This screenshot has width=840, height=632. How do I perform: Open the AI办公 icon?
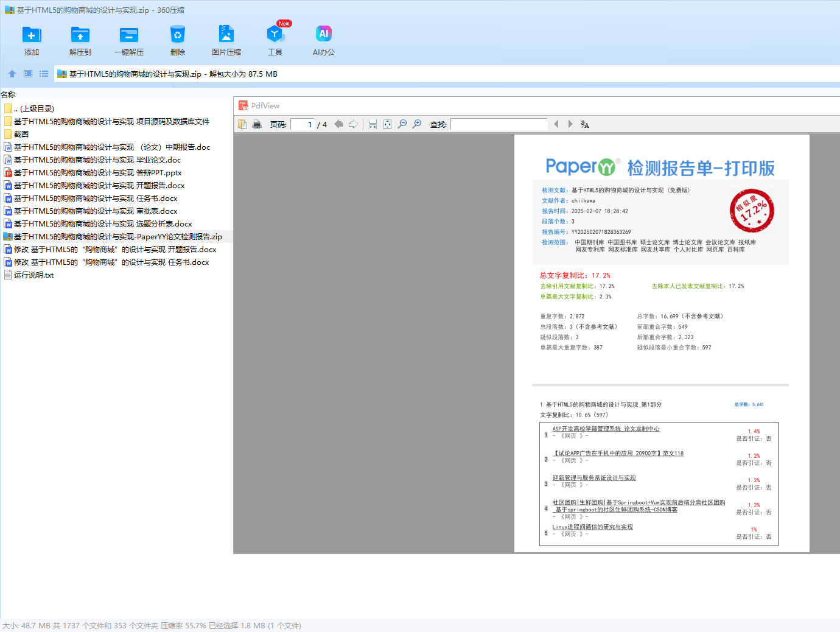[324, 34]
